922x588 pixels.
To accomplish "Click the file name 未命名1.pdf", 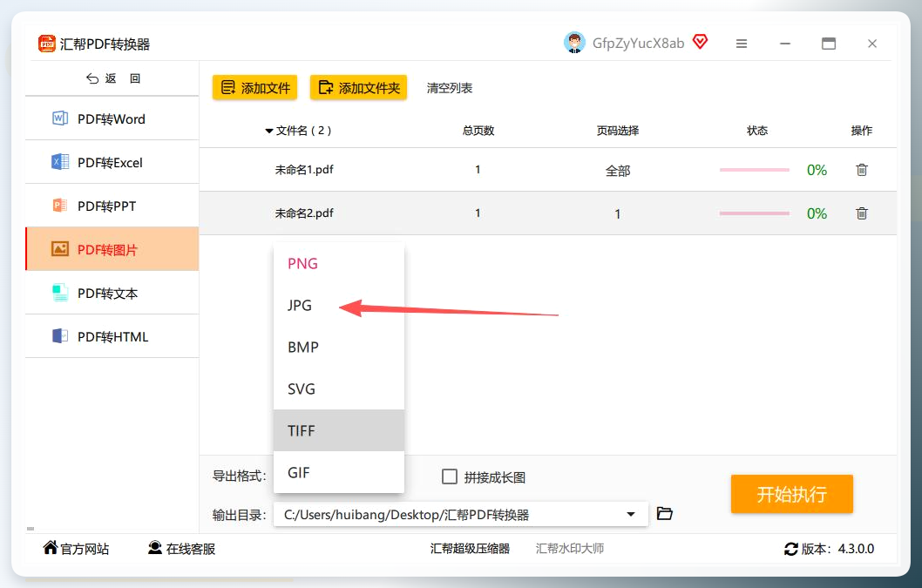I will 304,170.
